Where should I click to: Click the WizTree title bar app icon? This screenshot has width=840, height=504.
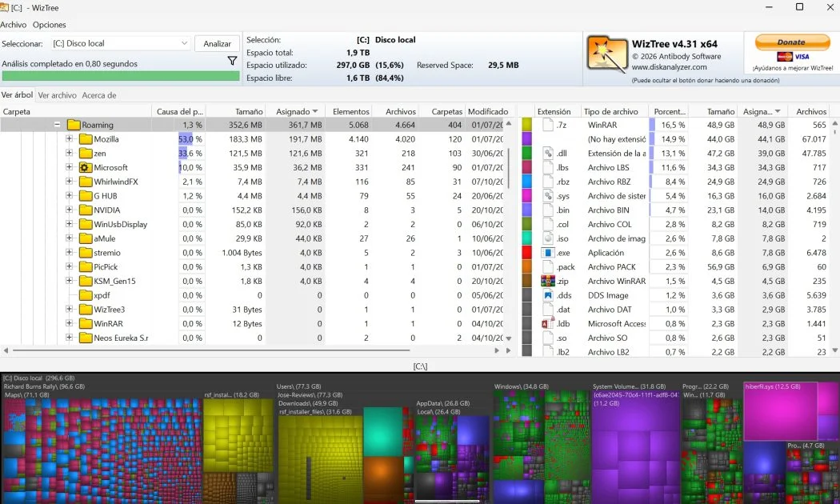4,7
